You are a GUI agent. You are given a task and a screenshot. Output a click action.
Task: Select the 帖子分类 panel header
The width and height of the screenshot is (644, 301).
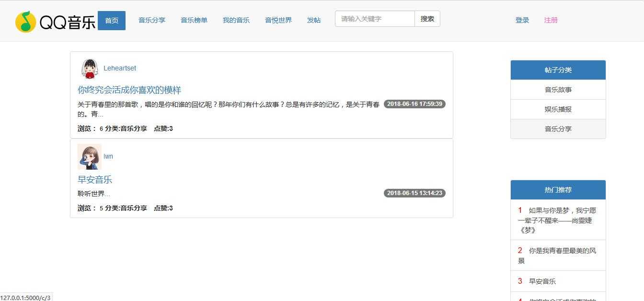558,70
